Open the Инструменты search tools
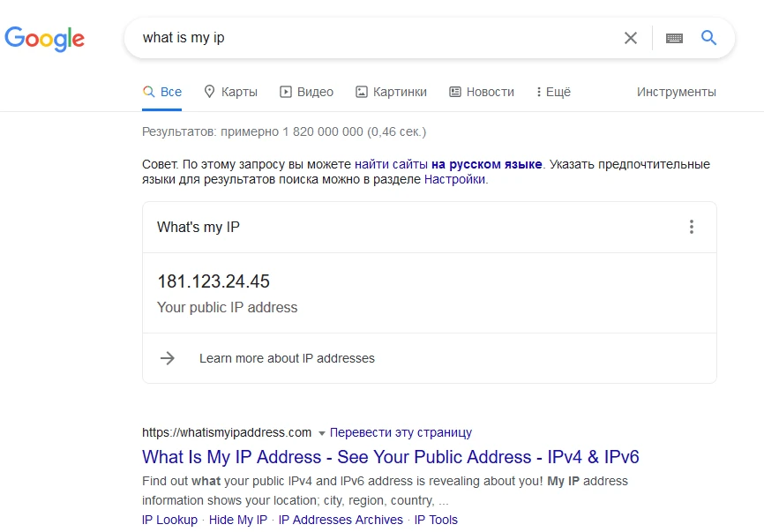 pos(677,92)
